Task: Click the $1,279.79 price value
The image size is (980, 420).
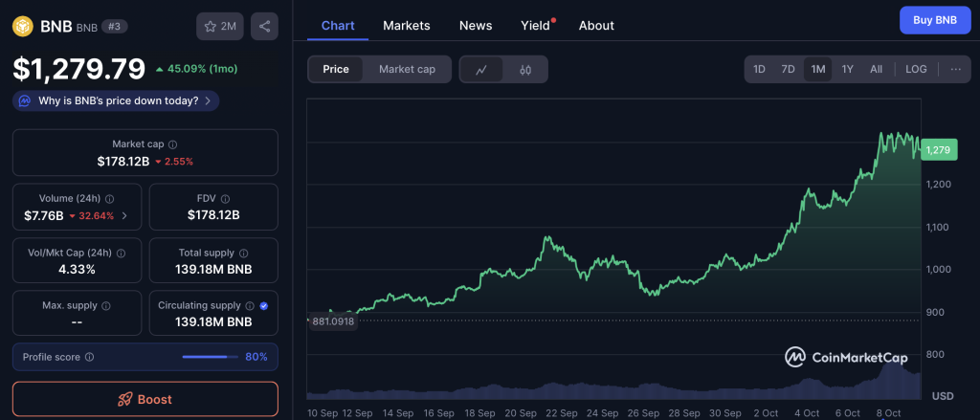Action: tap(79, 70)
